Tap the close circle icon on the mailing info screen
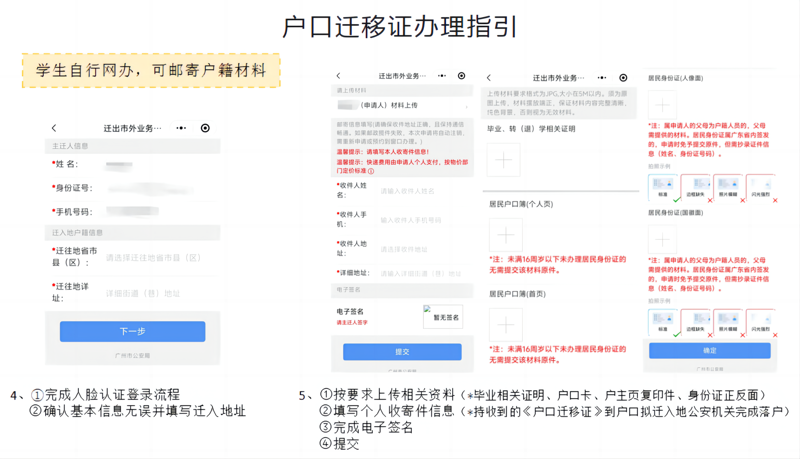The width and height of the screenshot is (800, 459). click(x=461, y=76)
